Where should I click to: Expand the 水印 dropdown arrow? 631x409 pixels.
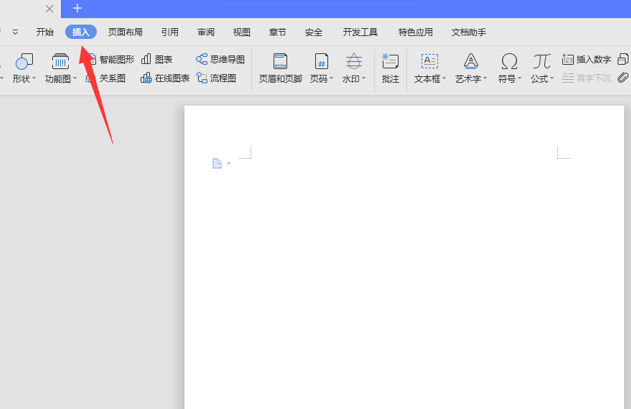tap(363, 78)
